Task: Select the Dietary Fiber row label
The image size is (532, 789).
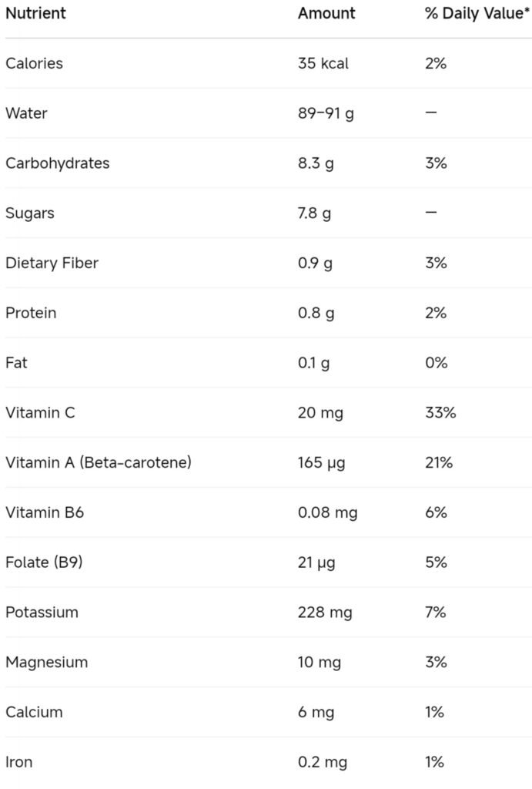Action: pyautogui.click(x=52, y=264)
